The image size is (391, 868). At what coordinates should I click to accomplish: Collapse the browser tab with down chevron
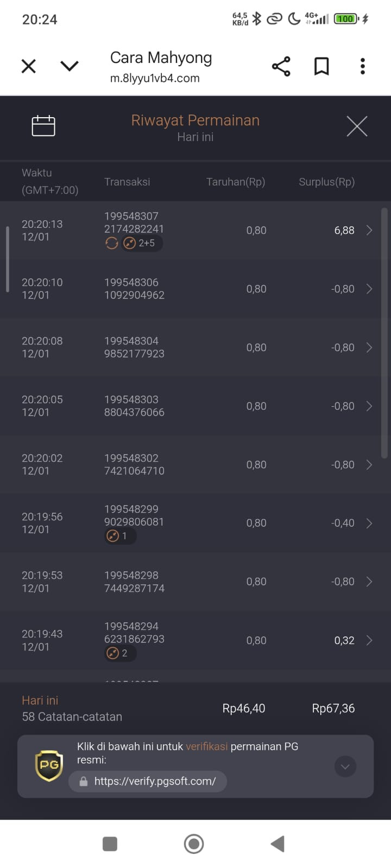pos(70,66)
